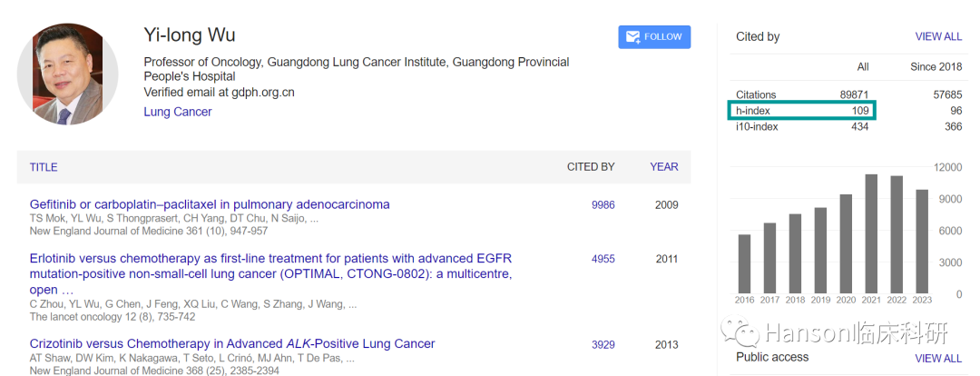Screen dimensions: 980x376
Task: Click the i10-index metric label
Action: point(757,126)
